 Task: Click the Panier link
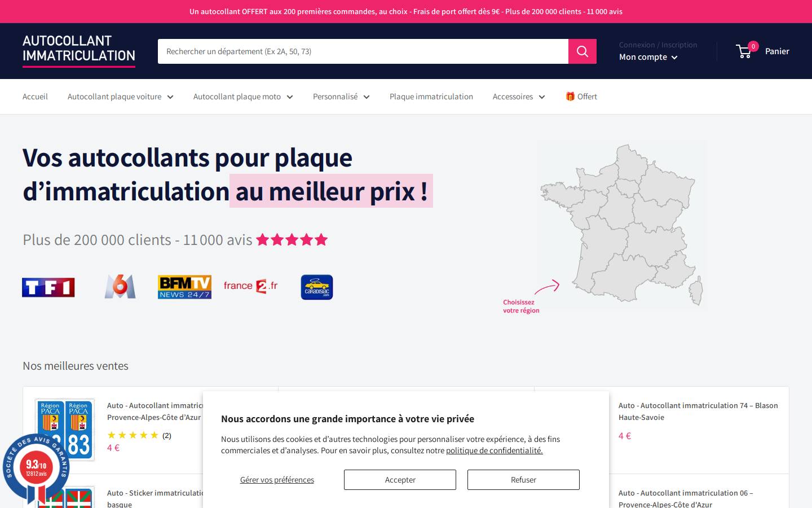777,51
